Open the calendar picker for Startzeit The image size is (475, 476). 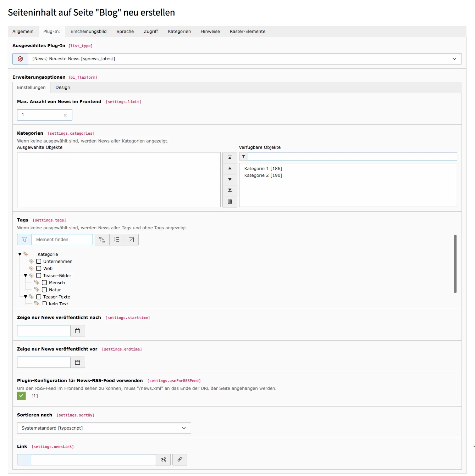coord(78,331)
